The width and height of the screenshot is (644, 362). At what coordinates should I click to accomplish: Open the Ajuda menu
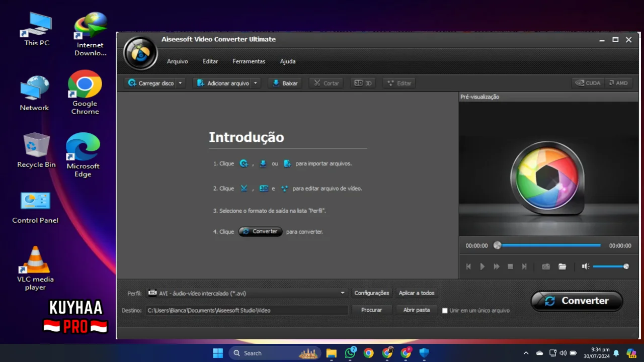click(288, 61)
